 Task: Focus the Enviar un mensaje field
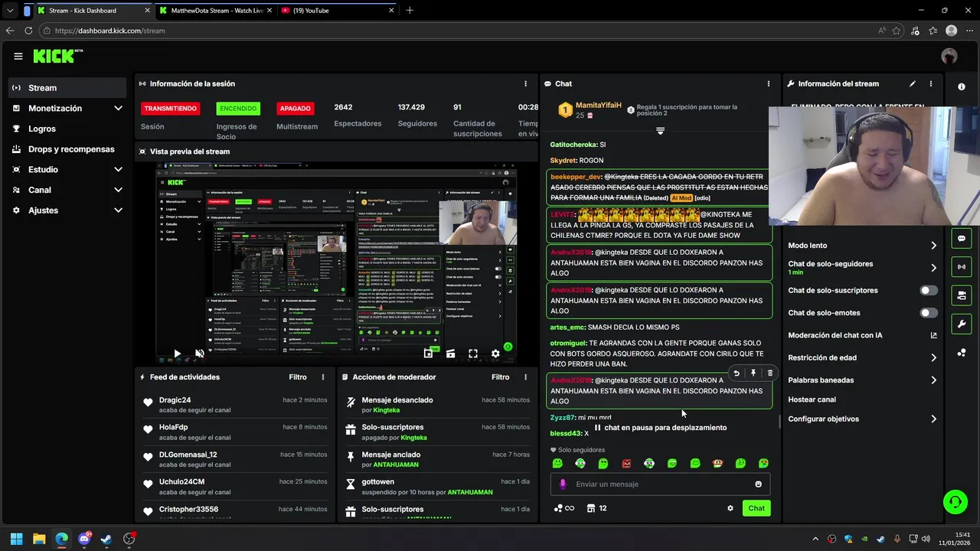click(660, 484)
